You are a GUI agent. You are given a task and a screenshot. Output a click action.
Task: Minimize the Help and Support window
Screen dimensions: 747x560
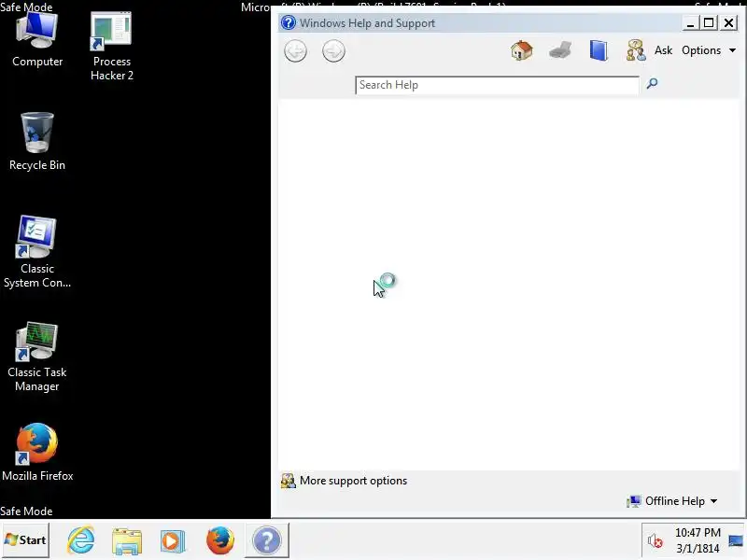[x=690, y=22]
